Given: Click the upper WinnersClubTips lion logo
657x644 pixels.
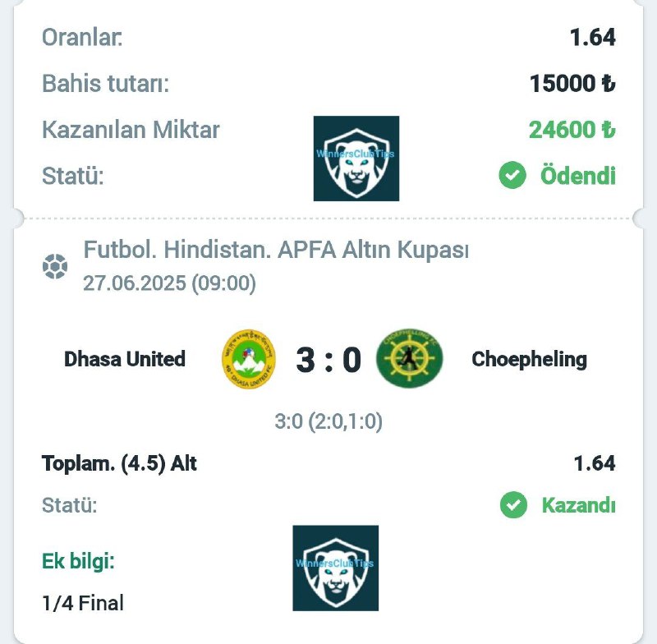Looking at the screenshot, I should [x=356, y=159].
